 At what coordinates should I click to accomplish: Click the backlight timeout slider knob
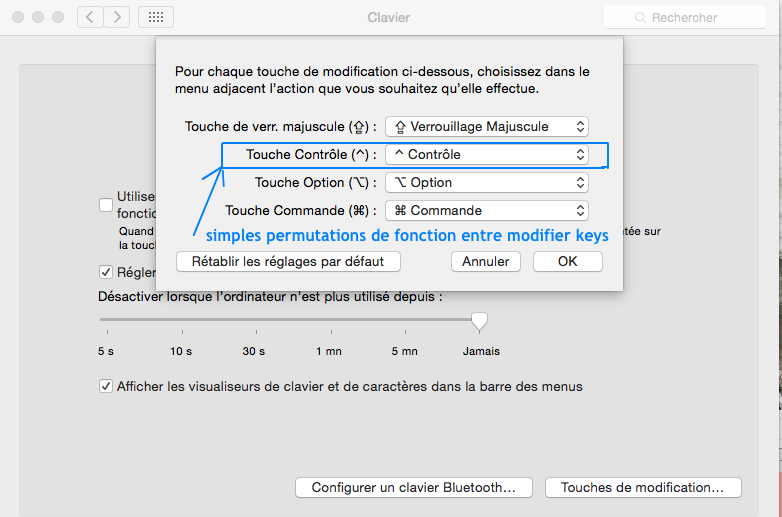[x=480, y=320]
